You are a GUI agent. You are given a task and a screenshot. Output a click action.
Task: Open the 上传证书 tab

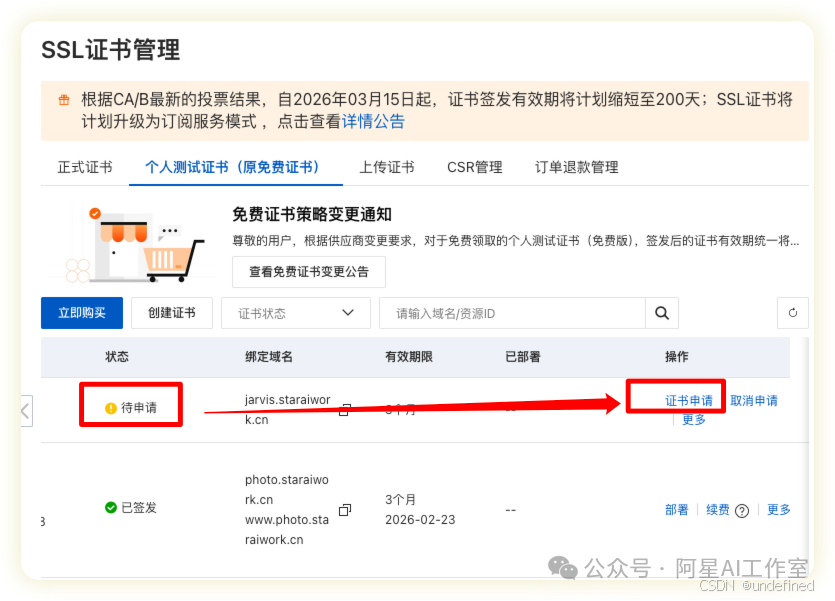(x=387, y=167)
